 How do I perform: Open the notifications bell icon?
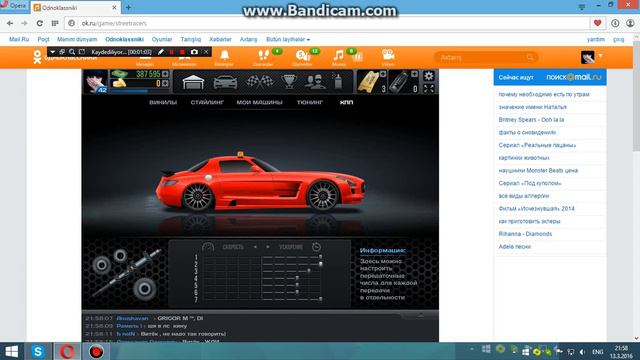click(224, 55)
